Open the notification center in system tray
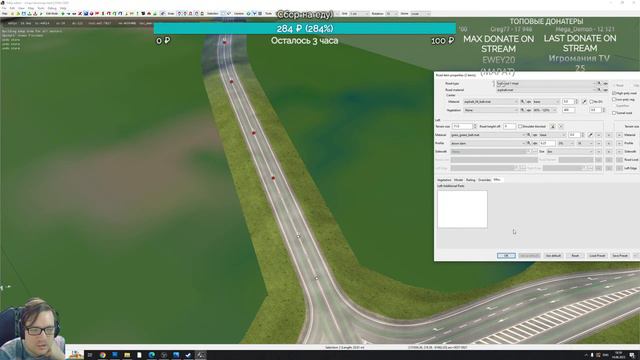The height and width of the screenshot is (360, 640). (632, 355)
